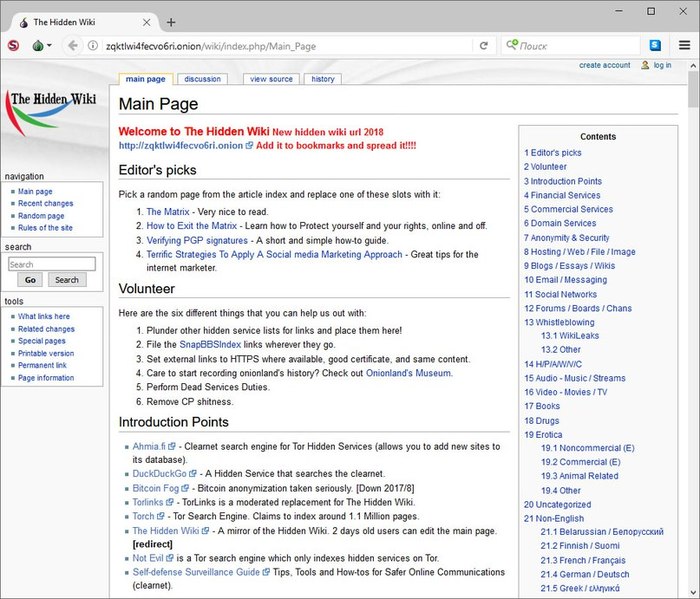Click the wiki Search input box
The width and height of the screenshot is (700, 599).
tap(52, 264)
